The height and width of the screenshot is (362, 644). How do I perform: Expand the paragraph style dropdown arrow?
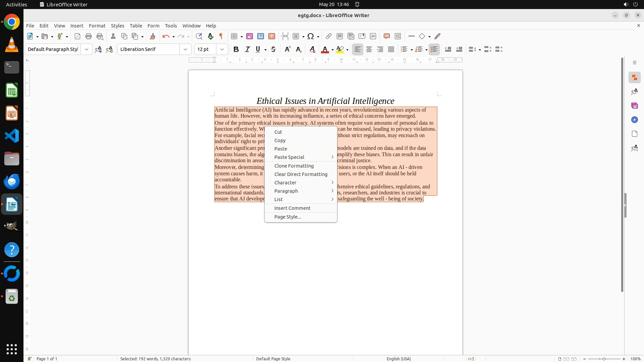tap(87, 50)
